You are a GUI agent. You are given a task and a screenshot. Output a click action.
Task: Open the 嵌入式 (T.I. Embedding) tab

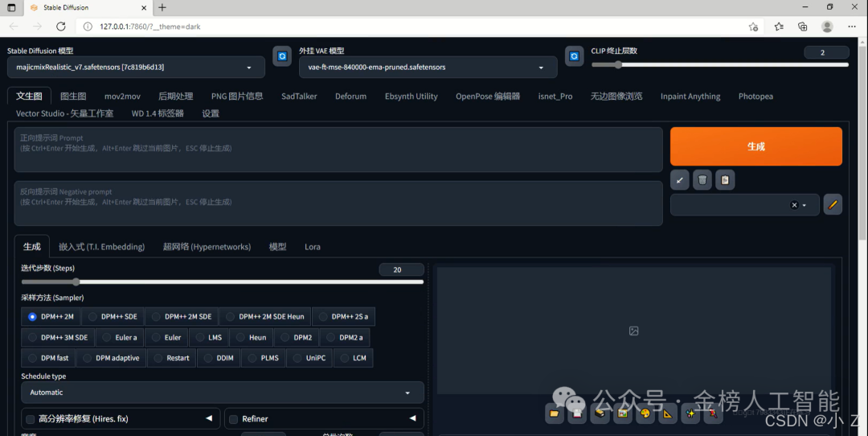pos(102,246)
